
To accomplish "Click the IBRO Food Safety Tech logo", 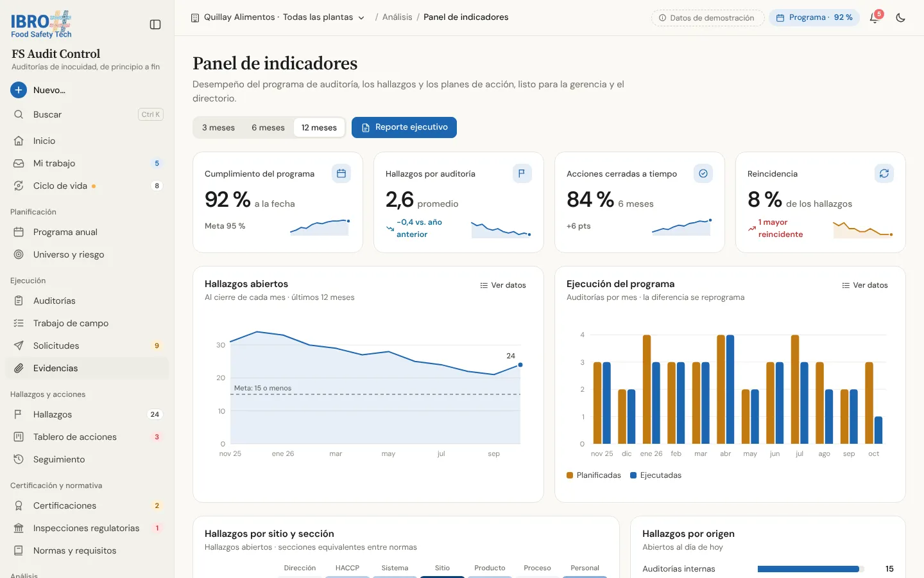I will click(41, 24).
